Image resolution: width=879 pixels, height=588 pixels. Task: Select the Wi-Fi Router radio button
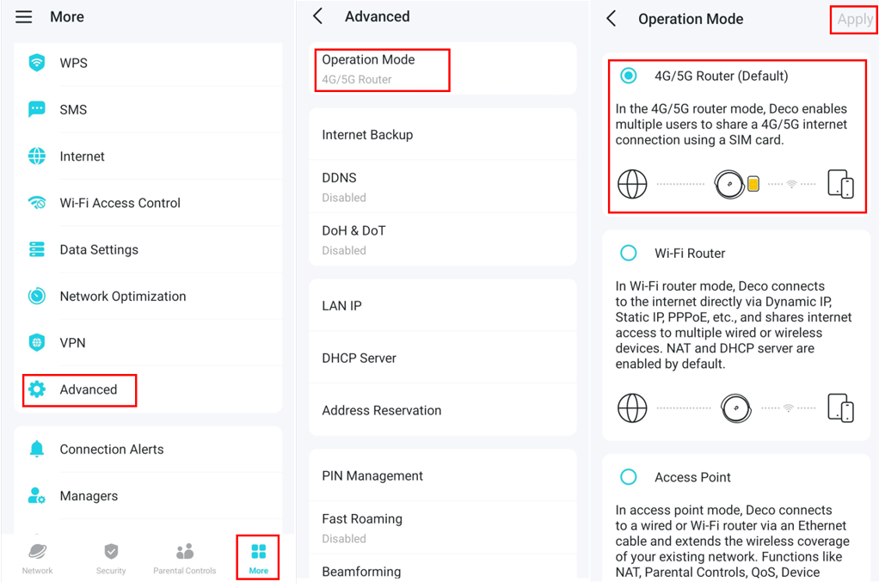[x=629, y=253]
